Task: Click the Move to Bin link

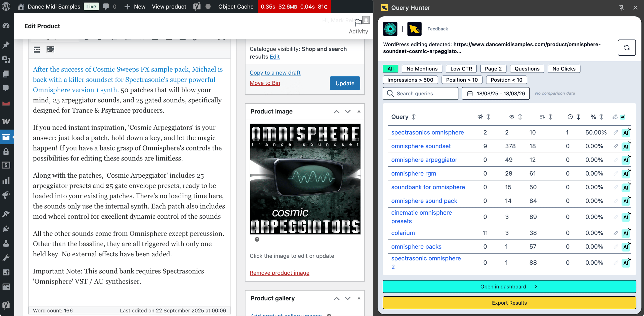Action: (x=265, y=83)
